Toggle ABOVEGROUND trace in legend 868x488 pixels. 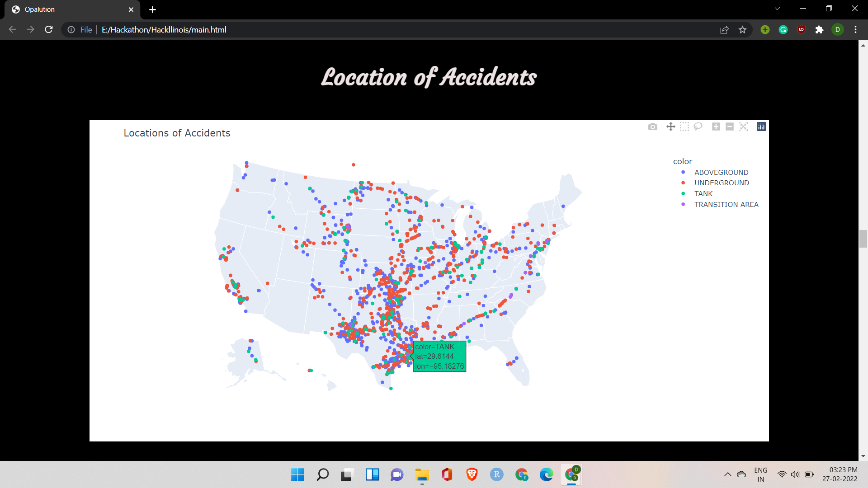click(x=721, y=172)
